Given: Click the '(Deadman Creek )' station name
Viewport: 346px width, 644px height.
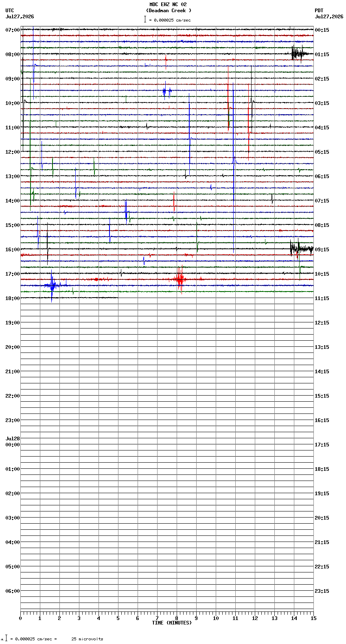Looking at the screenshot, I should (x=169, y=11).
